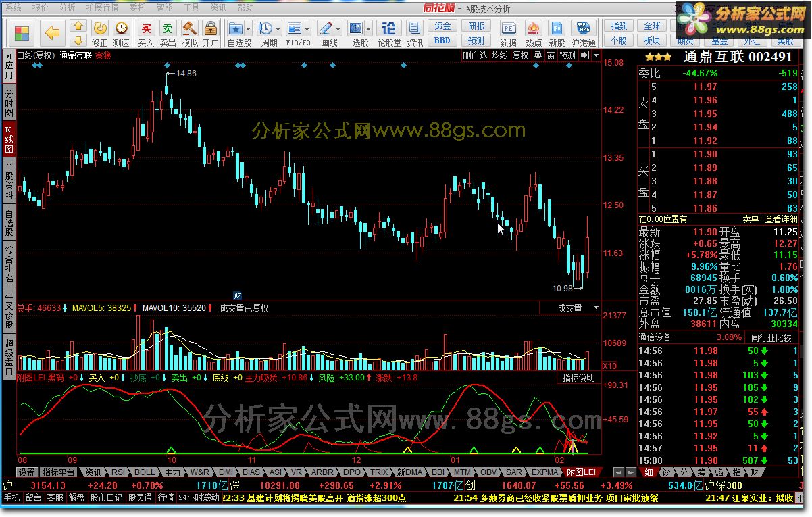The height and width of the screenshot is (517, 812).
Task: Click the 同行业比较 industry comparison button
Action: pyautogui.click(x=771, y=337)
